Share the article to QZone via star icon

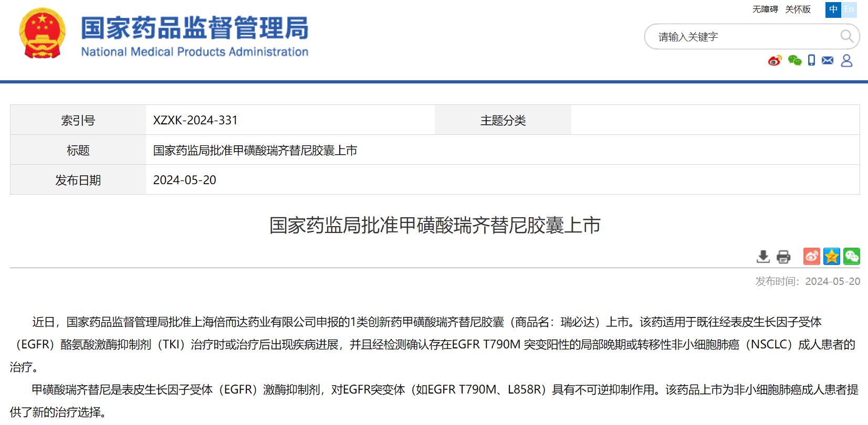click(832, 256)
